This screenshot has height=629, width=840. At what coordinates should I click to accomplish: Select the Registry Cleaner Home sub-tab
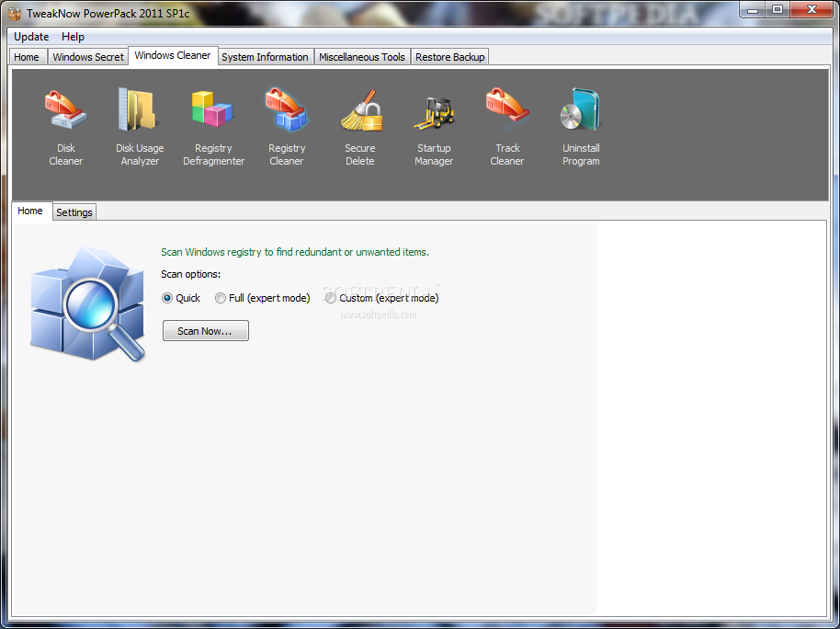[x=30, y=211]
